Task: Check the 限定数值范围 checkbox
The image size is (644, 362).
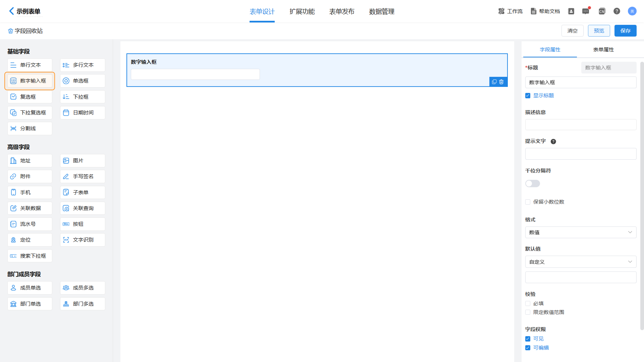Action: point(528,312)
